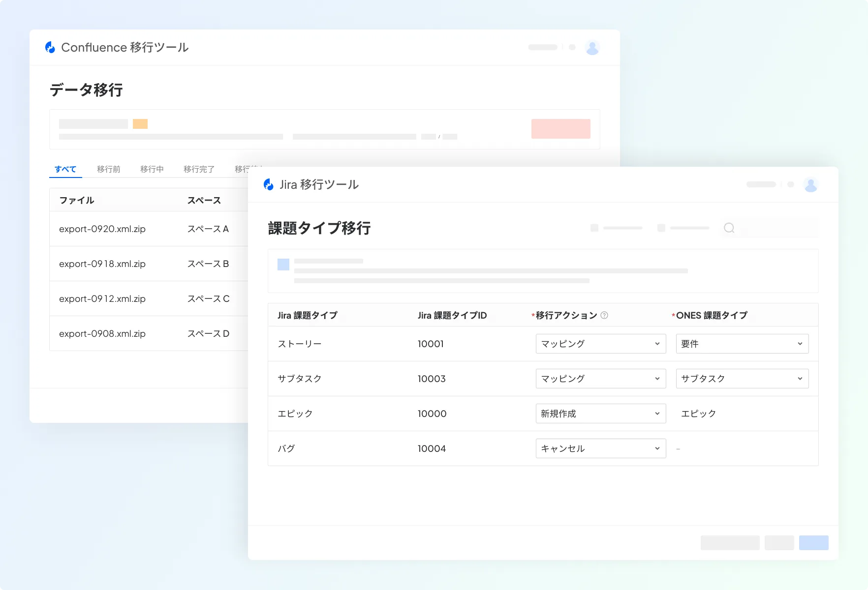The image size is (868, 590).
Task: Switch to the 移行前 tab
Action: click(x=109, y=169)
